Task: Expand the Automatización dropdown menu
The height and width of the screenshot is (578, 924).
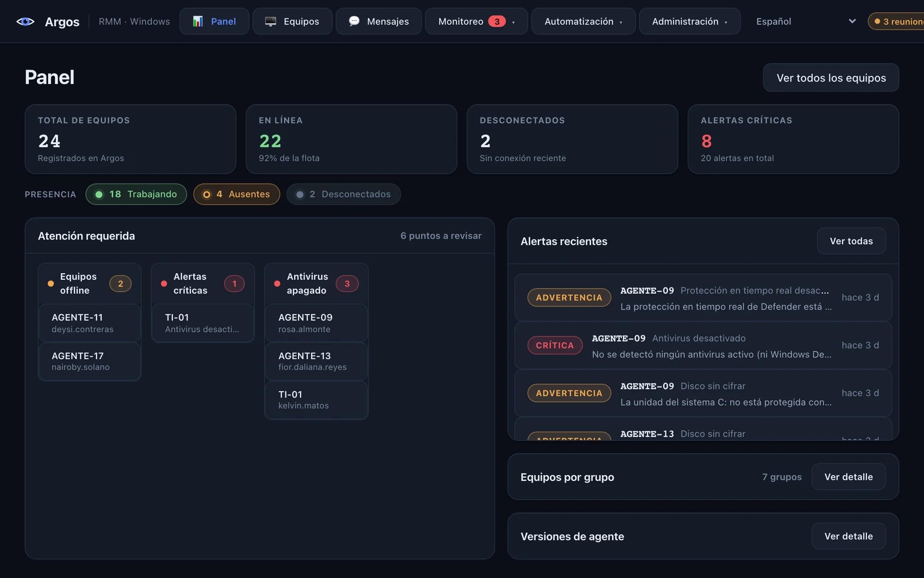Action: point(583,22)
